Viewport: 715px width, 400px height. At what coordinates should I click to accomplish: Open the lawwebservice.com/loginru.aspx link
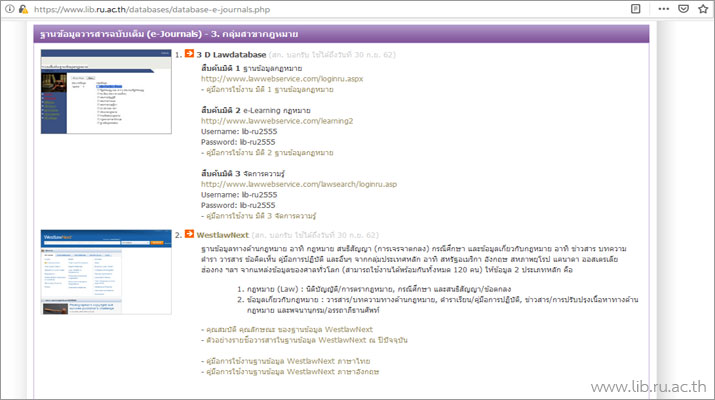click(x=265, y=77)
